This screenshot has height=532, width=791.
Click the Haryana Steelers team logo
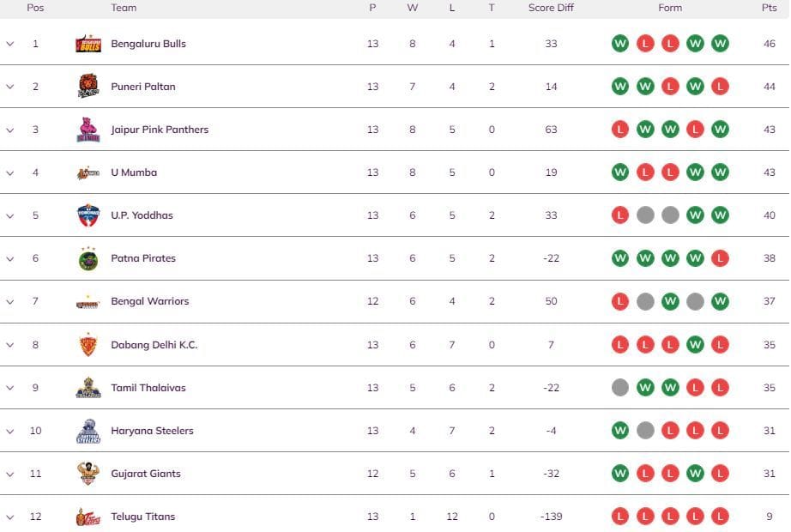88,431
